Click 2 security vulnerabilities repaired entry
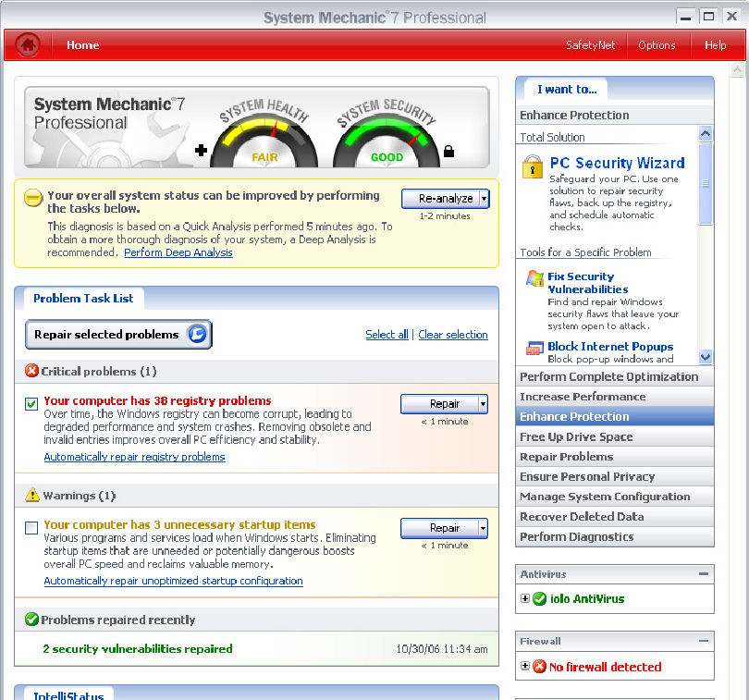Screen dimensions: 749x700 tap(138, 648)
